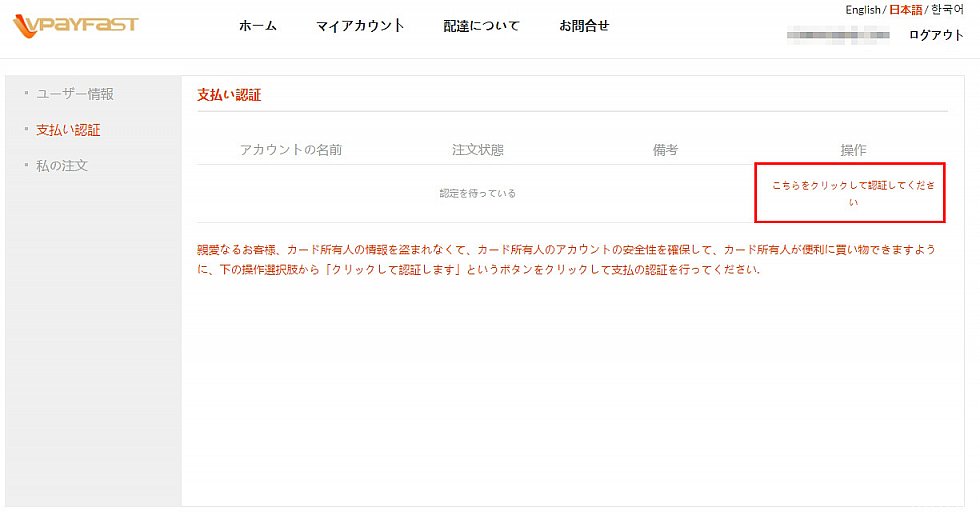980x515 pixels.
Task: Click the 備考 column header
Action: (x=665, y=150)
